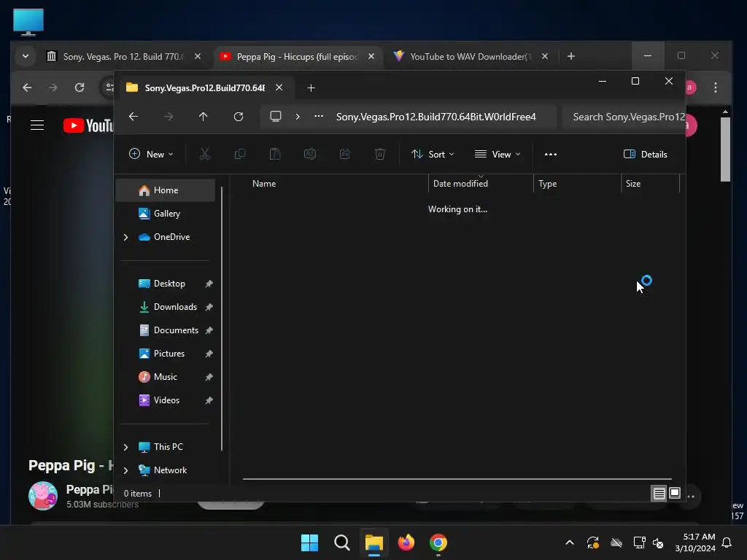The width and height of the screenshot is (747, 560).
Task: Click the pin icon next to Music
Action: [x=209, y=377]
